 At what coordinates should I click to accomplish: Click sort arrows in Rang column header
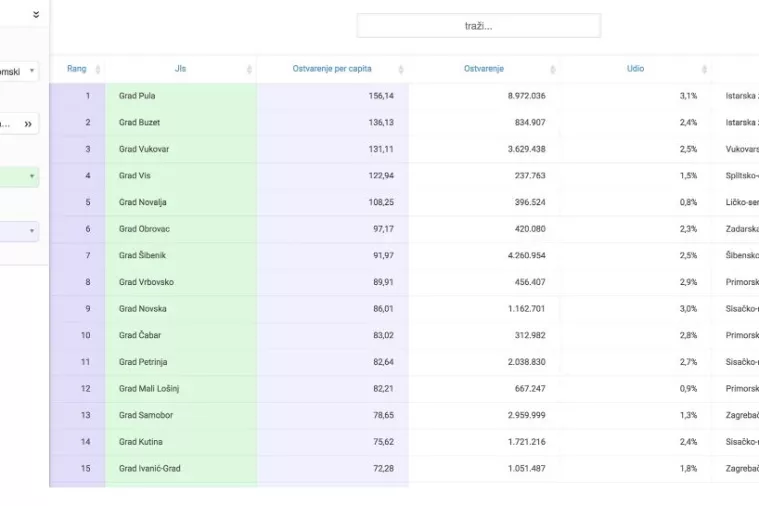click(97, 69)
